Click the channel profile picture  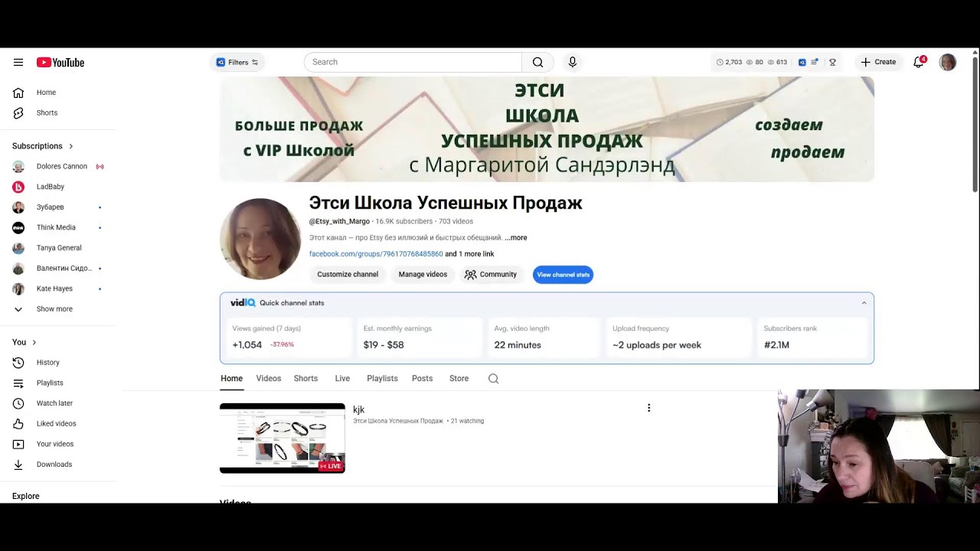260,239
